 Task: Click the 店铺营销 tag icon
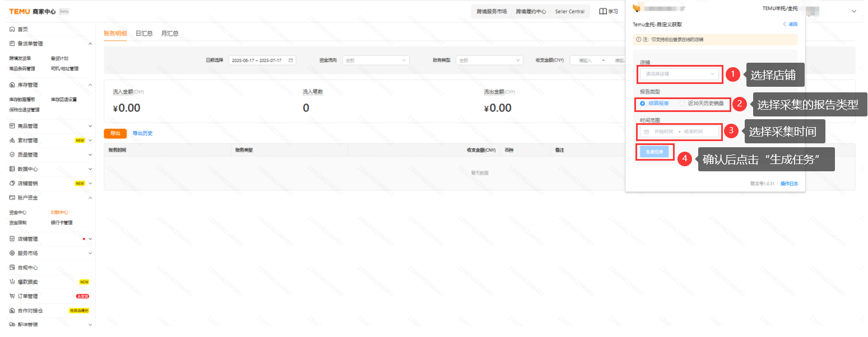pos(12,183)
